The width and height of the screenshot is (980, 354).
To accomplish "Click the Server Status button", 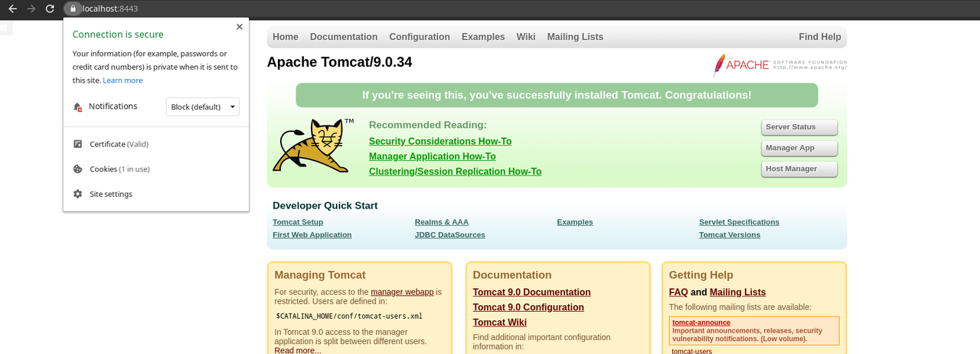I will coord(799,127).
